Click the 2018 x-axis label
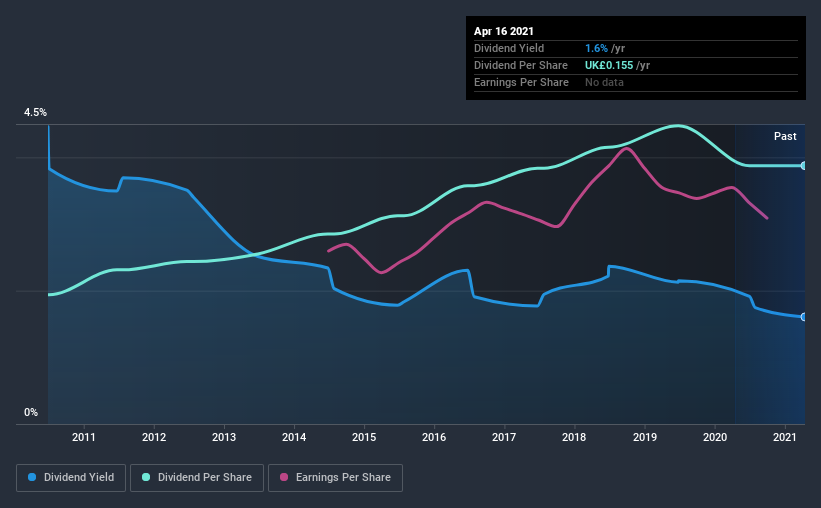 point(574,437)
